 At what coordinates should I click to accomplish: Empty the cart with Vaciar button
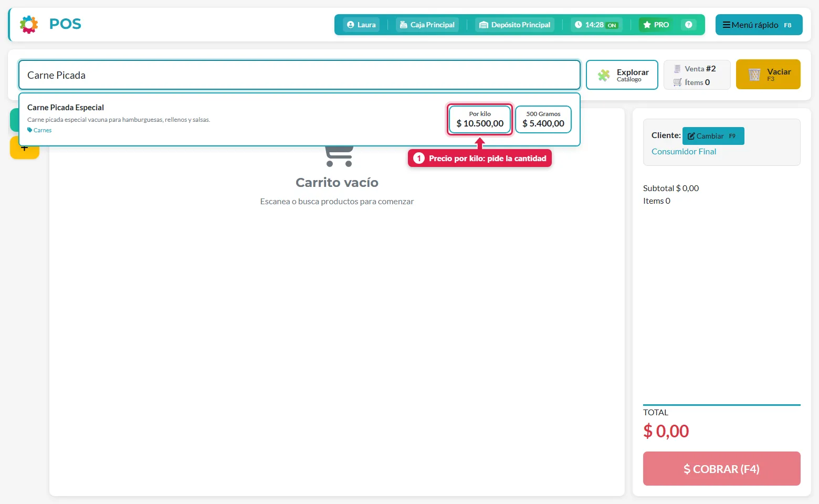[768, 75]
